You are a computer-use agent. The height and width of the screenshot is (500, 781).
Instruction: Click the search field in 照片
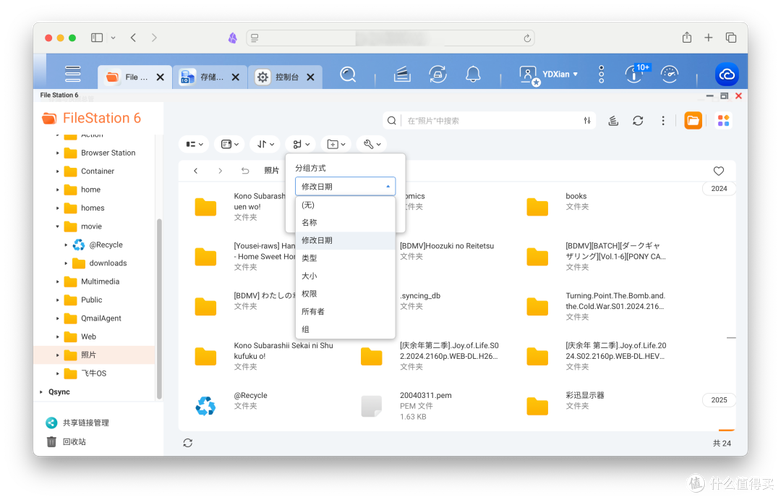pos(491,121)
